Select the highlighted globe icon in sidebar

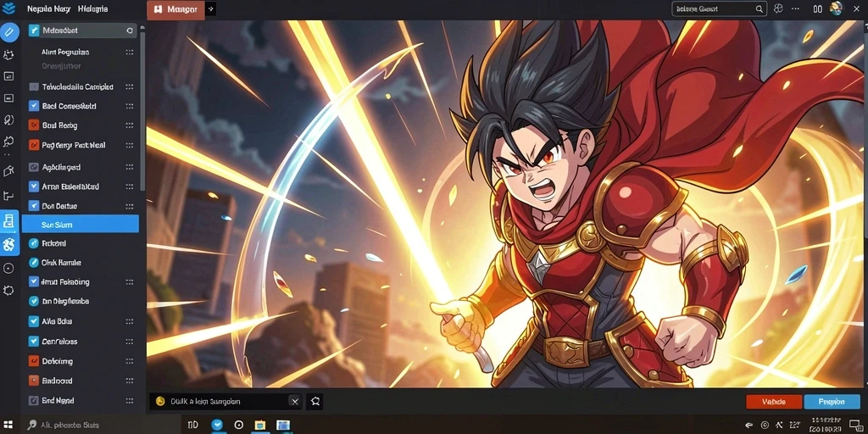click(x=8, y=245)
